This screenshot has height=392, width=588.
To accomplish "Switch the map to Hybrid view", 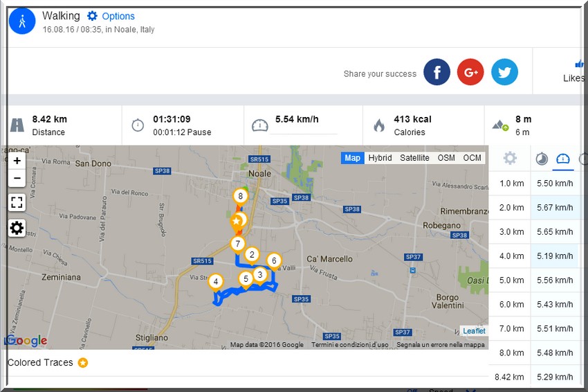I will (x=380, y=158).
